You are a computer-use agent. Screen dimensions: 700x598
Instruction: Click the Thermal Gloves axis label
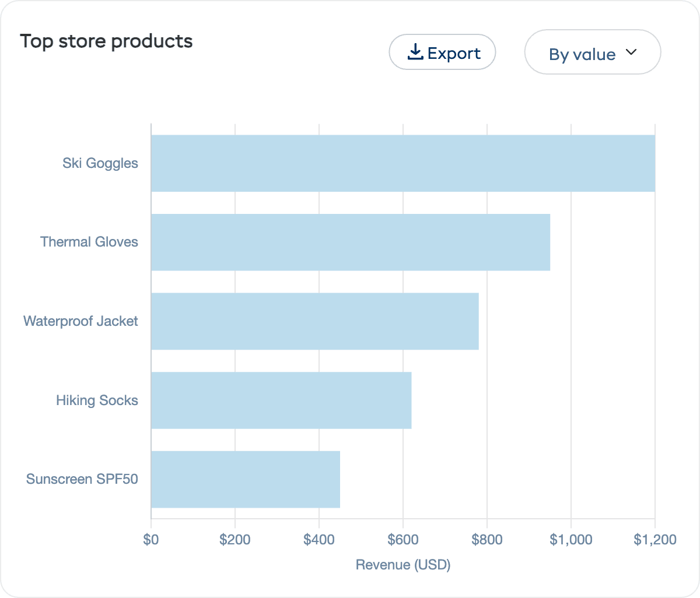89,242
